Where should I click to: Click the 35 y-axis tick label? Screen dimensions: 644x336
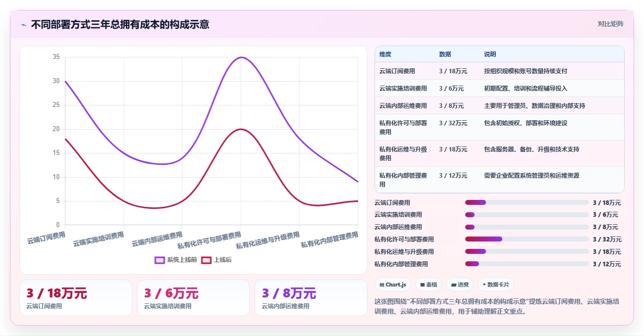[56, 57]
